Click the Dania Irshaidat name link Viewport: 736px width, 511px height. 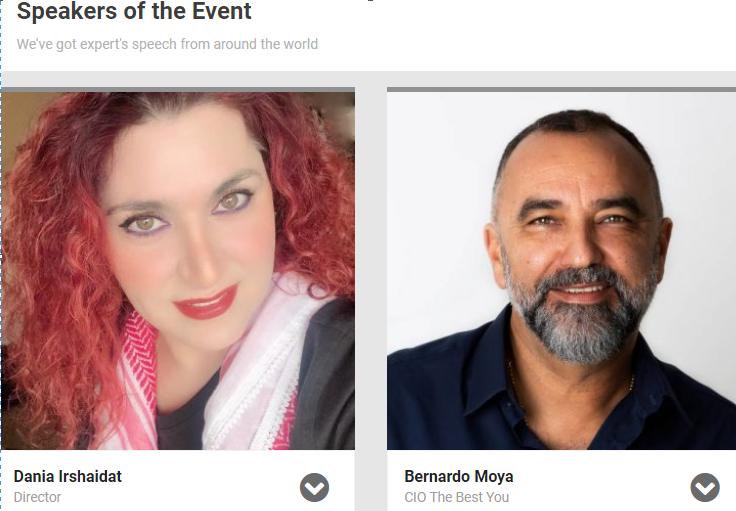click(68, 476)
